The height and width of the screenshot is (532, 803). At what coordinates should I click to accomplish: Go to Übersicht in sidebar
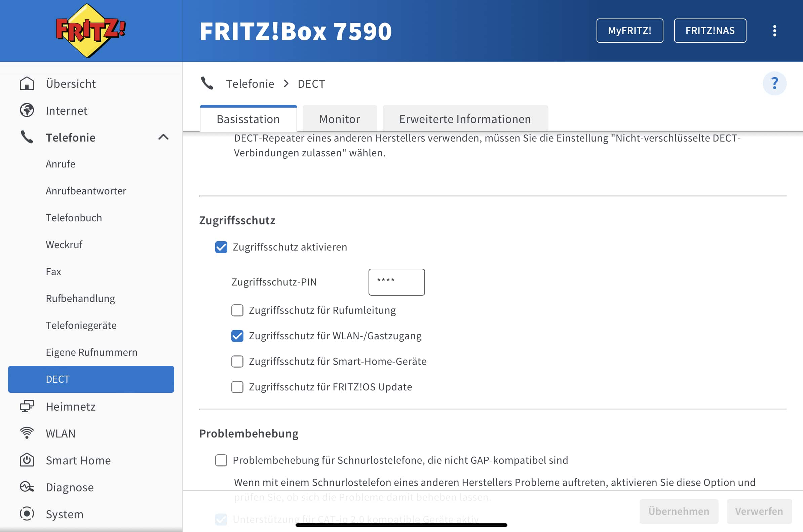[x=71, y=83]
